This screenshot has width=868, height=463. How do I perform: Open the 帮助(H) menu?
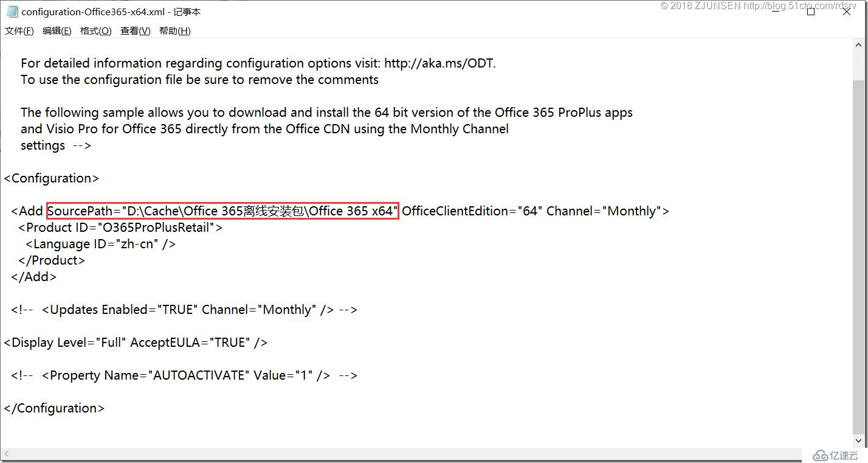(175, 31)
